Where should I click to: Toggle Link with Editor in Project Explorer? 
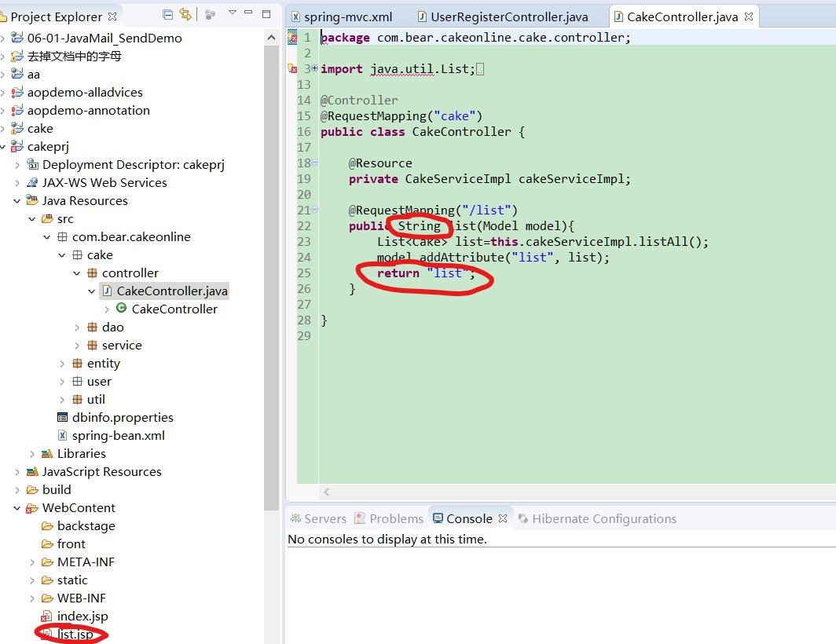[x=185, y=15]
